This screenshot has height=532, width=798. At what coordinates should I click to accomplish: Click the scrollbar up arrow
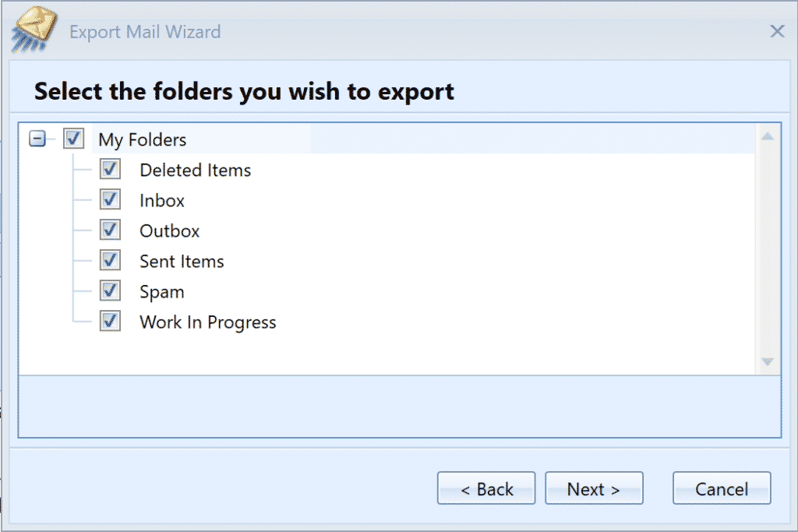pyautogui.click(x=768, y=137)
